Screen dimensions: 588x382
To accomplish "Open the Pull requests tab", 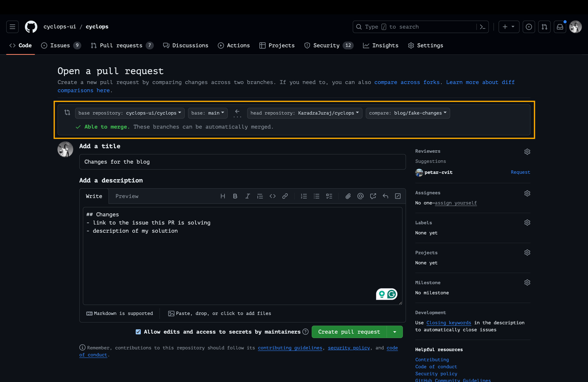I will (x=121, y=46).
